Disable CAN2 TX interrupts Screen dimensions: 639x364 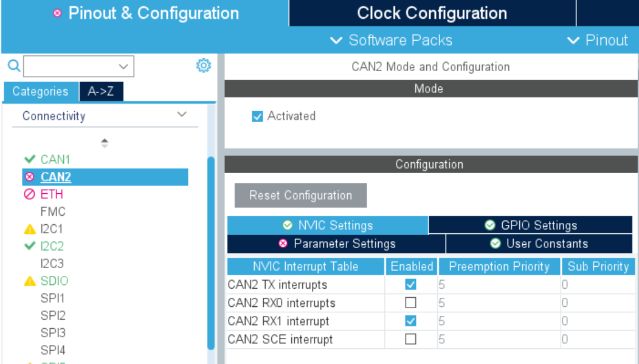410,284
